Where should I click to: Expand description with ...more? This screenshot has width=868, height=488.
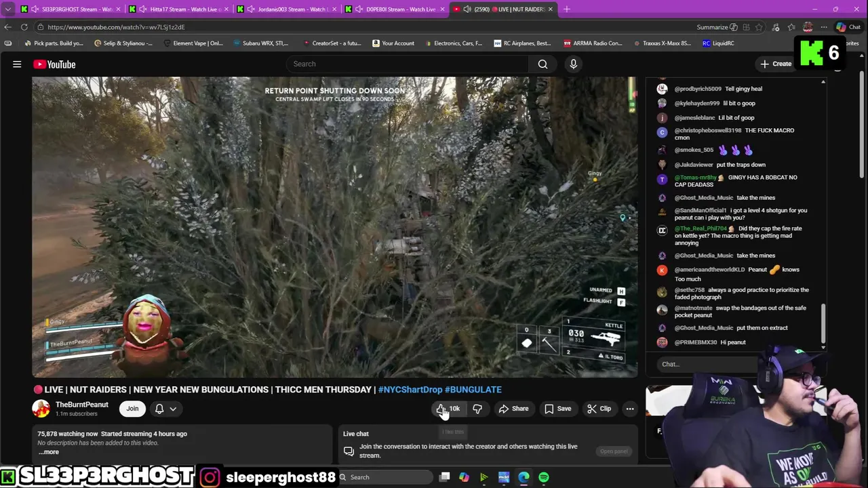tap(49, 452)
